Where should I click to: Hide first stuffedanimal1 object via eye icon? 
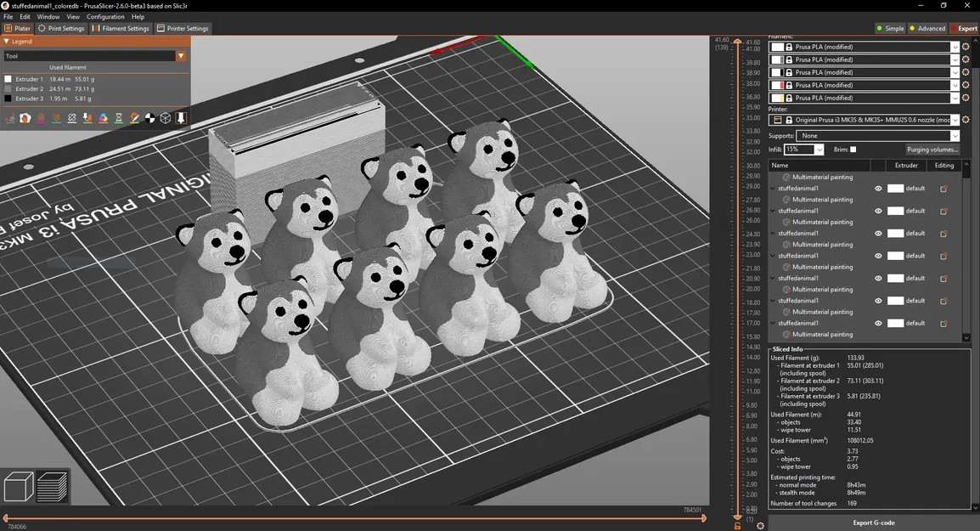pyautogui.click(x=878, y=189)
